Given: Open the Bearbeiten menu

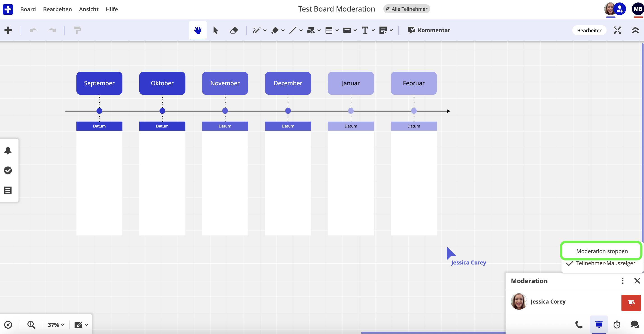Looking at the screenshot, I should coord(57,9).
